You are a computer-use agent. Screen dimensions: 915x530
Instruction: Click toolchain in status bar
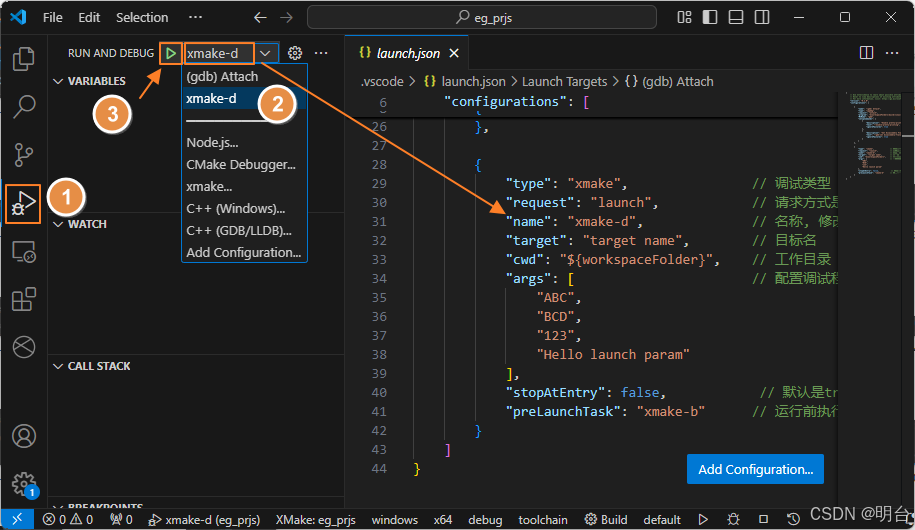pos(543,519)
